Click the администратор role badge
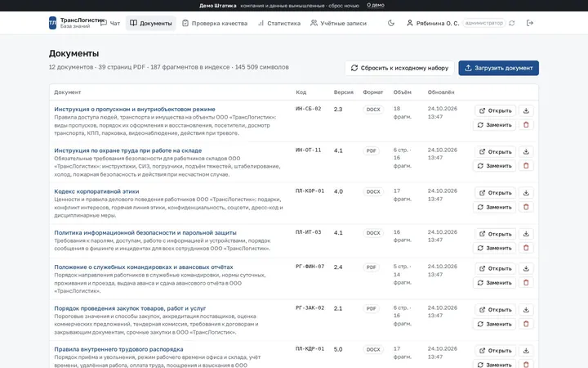This screenshot has width=588, height=368. tap(483, 23)
